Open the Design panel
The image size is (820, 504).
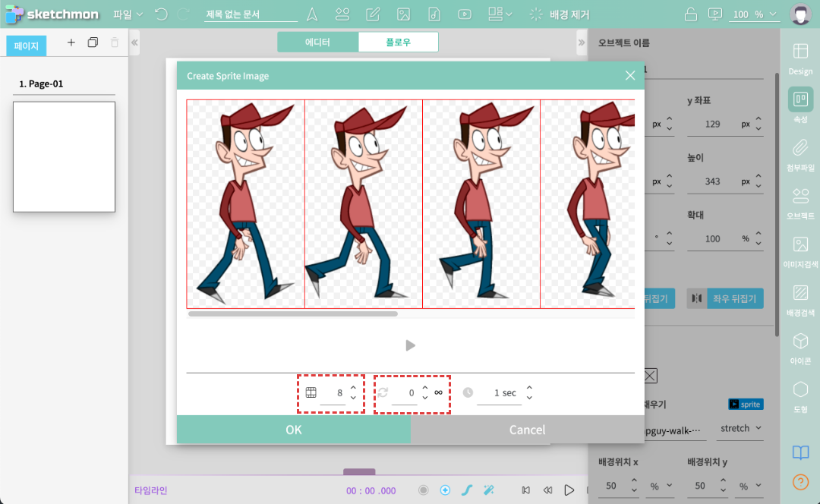(800, 59)
